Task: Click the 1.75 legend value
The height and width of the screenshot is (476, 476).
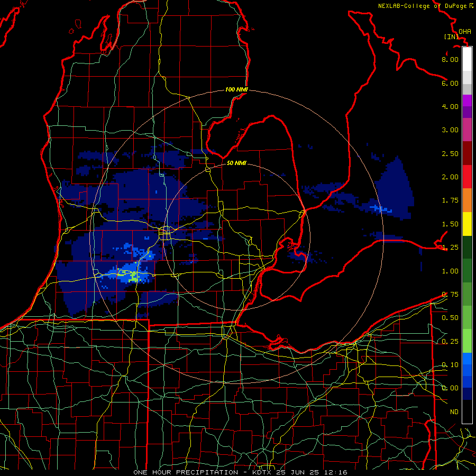Action: coord(450,200)
